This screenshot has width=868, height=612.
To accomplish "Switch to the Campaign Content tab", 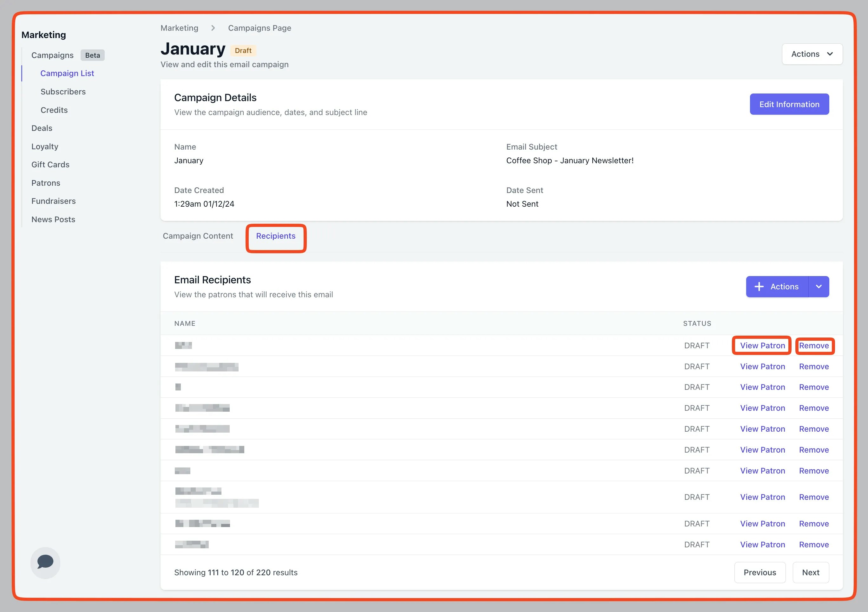I will pyautogui.click(x=198, y=236).
